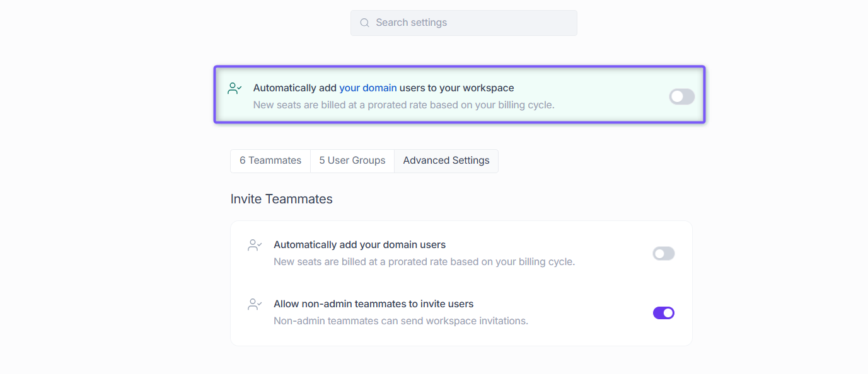Disable "Allow non-admin teammates to invite users" toggle
Image resolution: width=868 pixels, height=374 pixels.
(664, 313)
